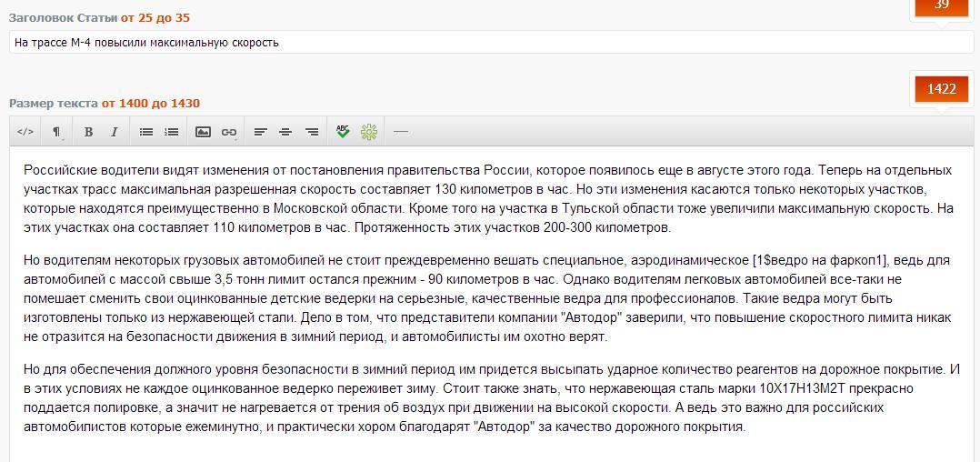Click the article title input field
Screen dimensions: 980x462
(x=491, y=43)
